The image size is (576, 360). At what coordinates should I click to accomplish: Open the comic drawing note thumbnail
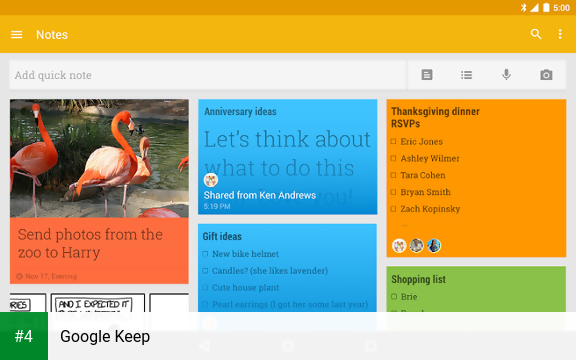99,302
